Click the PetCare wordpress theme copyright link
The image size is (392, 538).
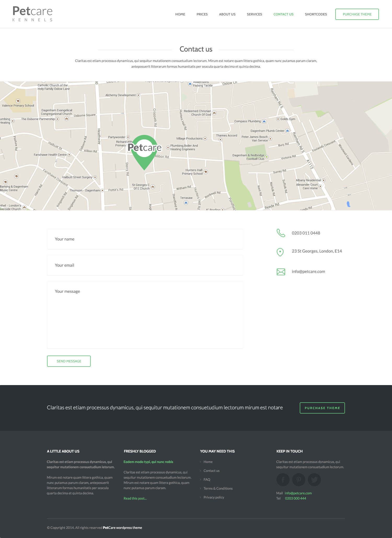click(x=123, y=528)
